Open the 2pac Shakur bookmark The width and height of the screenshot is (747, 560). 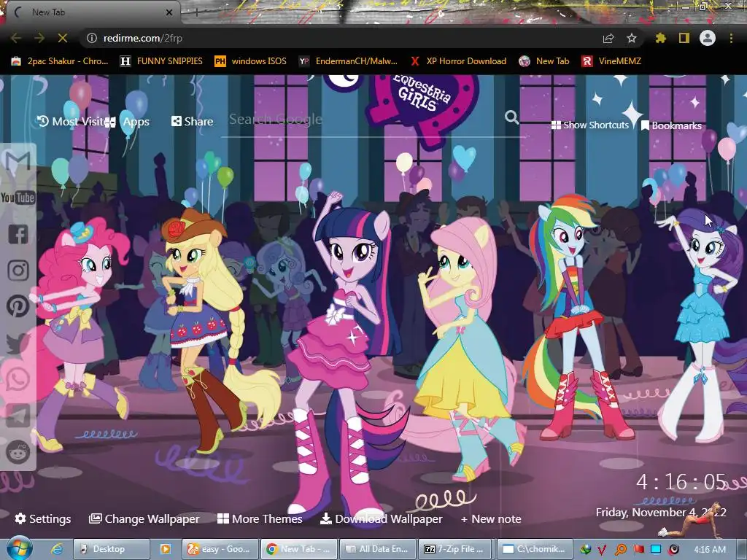[60, 61]
